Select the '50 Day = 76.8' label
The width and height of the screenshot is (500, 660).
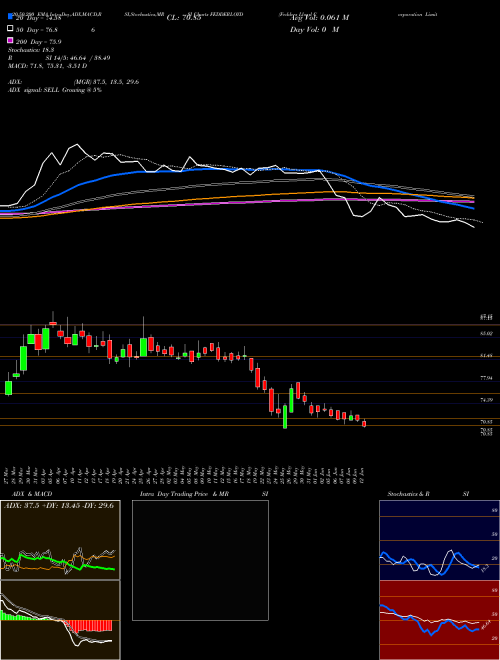pos(36,30)
